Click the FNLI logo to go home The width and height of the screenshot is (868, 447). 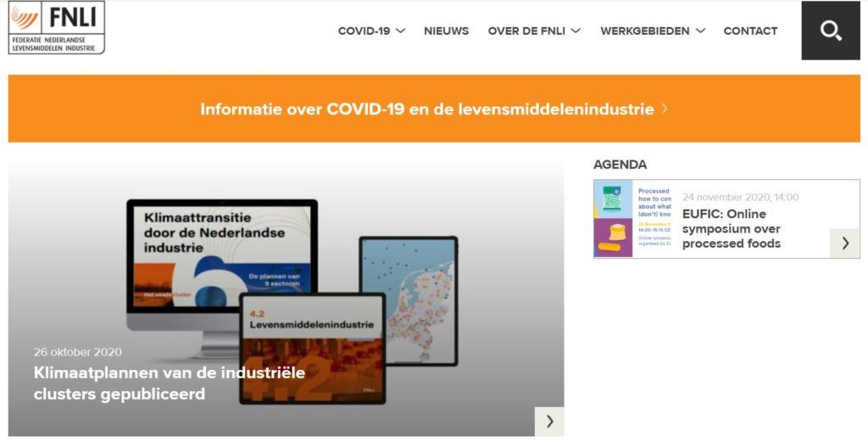[57, 28]
